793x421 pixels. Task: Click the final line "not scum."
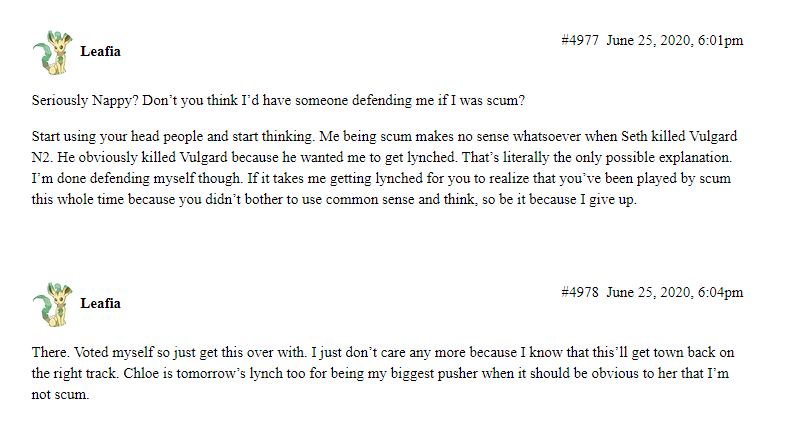pos(60,395)
